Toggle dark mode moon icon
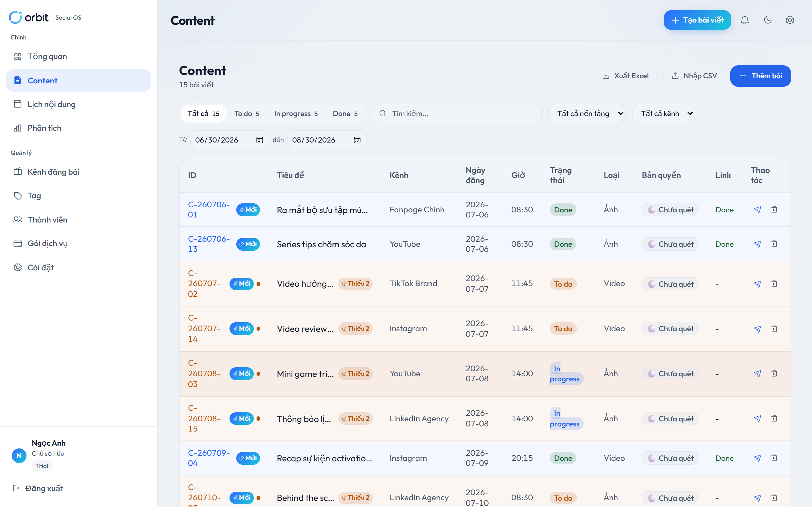The image size is (812, 507). point(768,20)
